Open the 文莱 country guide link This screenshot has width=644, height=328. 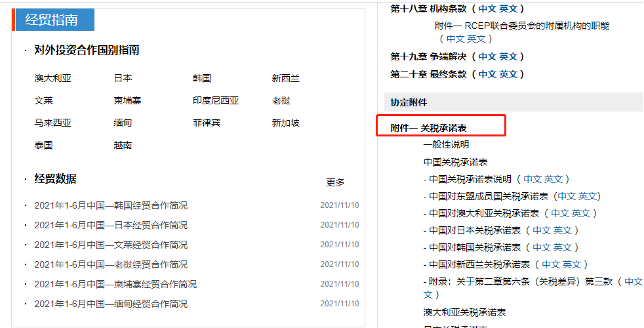43,100
